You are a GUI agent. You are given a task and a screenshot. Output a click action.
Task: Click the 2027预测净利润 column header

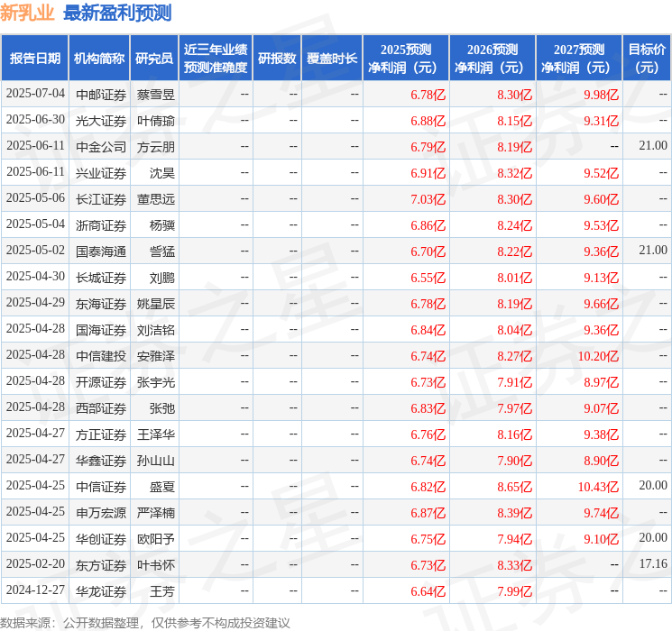coord(579,59)
